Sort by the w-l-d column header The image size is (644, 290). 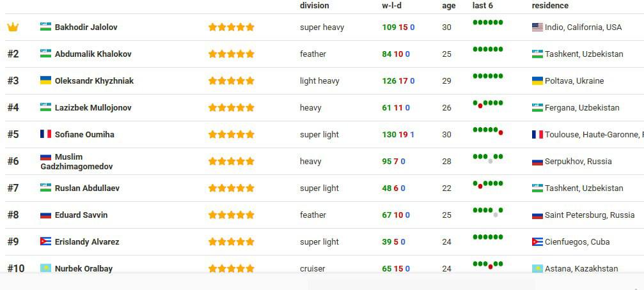pos(391,6)
